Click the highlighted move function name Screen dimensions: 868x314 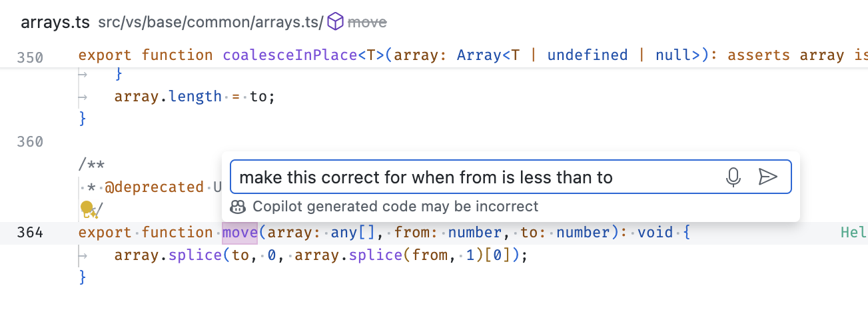coord(240,233)
